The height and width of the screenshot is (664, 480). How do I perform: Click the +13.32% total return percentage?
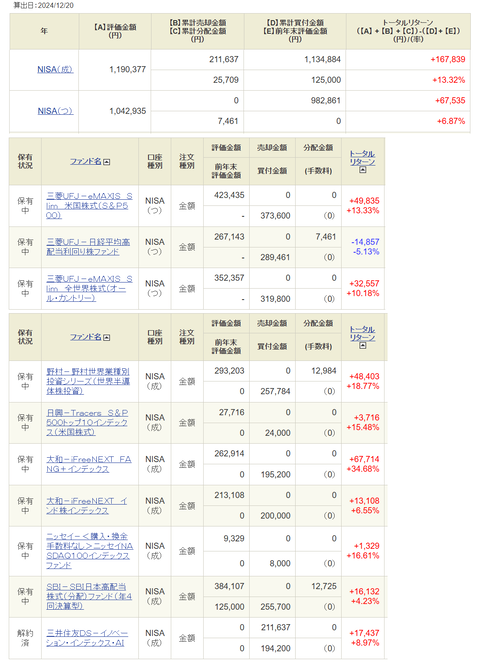tap(449, 80)
